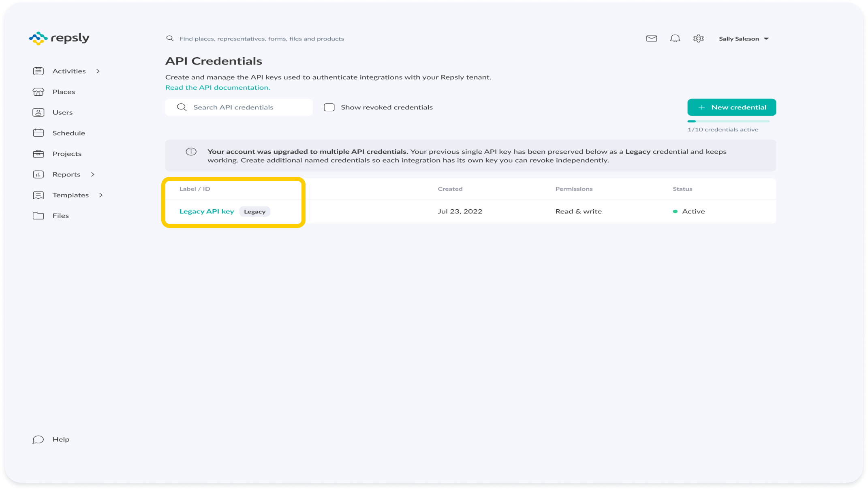Enable Show revoked credentials checkbox
Screen dimensions: 868x490
329,107
